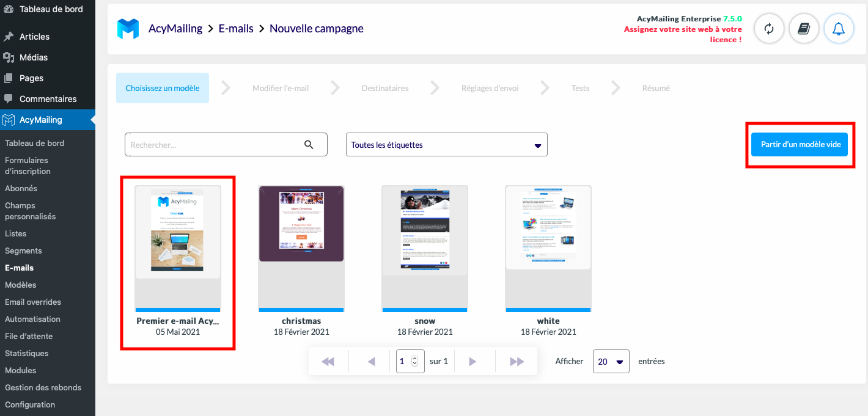
Task: Go to last page double arrow
Action: (517, 361)
